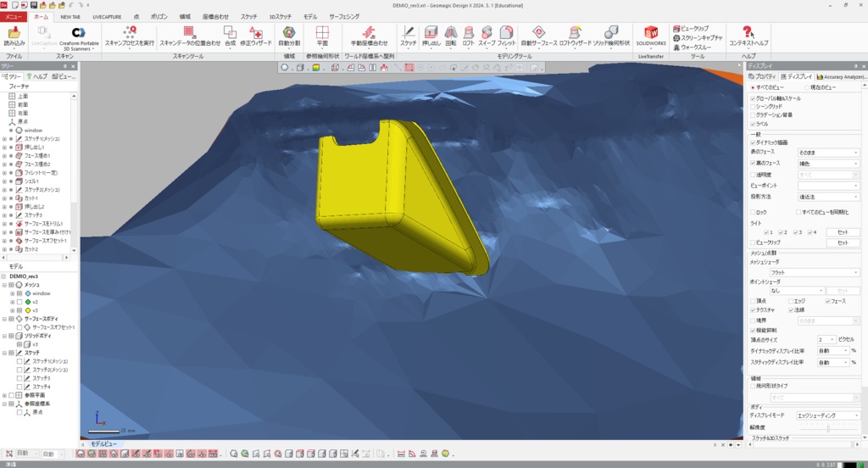Open メッシュシェーダ dropdown showing フラット
Viewport: 868px width, 468px height.
pos(815,272)
